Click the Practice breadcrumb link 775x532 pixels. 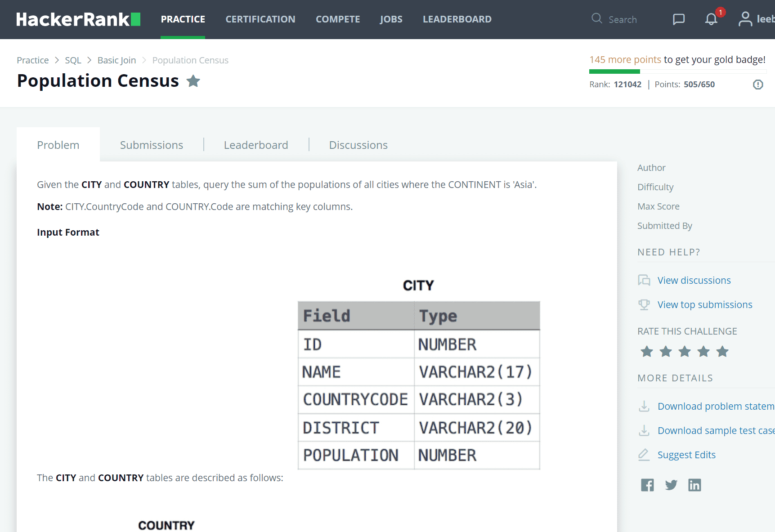[x=33, y=60]
